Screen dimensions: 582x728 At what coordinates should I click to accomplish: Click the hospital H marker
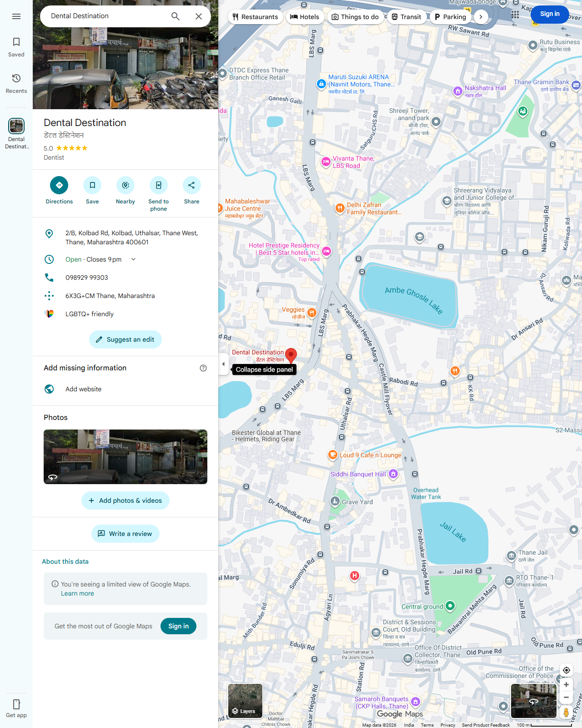coord(355,576)
